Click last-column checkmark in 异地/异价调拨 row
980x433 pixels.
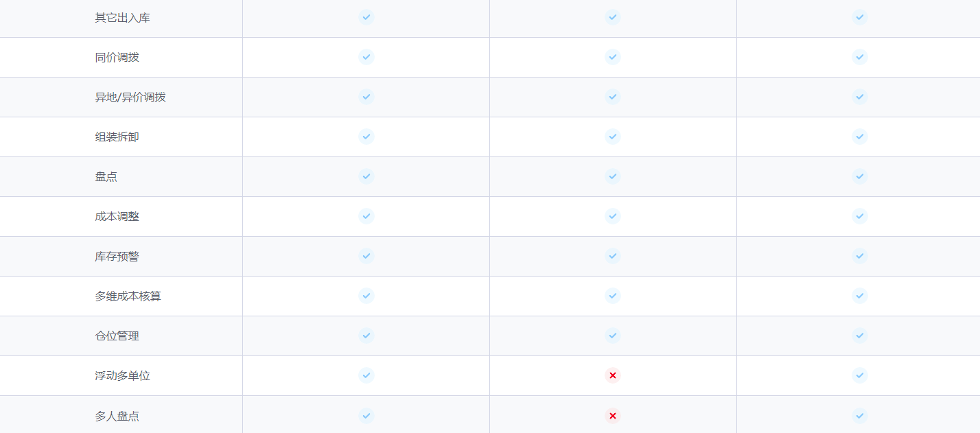pos(860,97)
